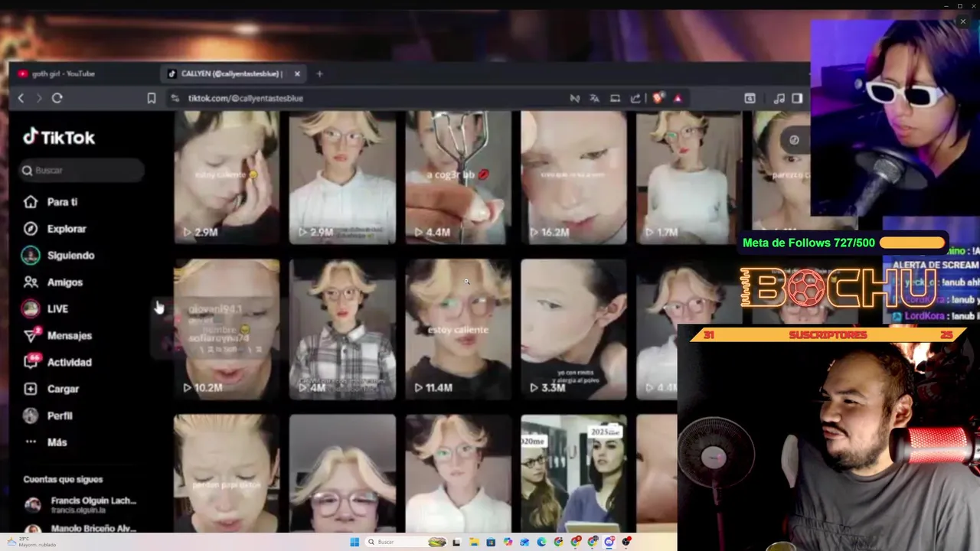Open site settings icon in address bar
Screen dimensions: 980x551
click(x=175, y=98)
